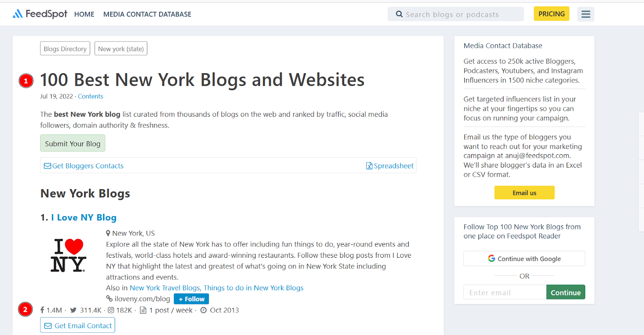Click the Media Contact Database sidebar heading
Image resolution: width=644 pixels, height=335 pixels.
pos(503,46)
